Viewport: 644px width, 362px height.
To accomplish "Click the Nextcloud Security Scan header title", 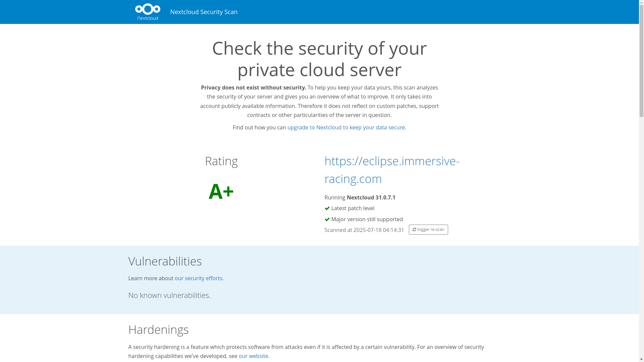I will pyautogui.click(x=204, y=12).
